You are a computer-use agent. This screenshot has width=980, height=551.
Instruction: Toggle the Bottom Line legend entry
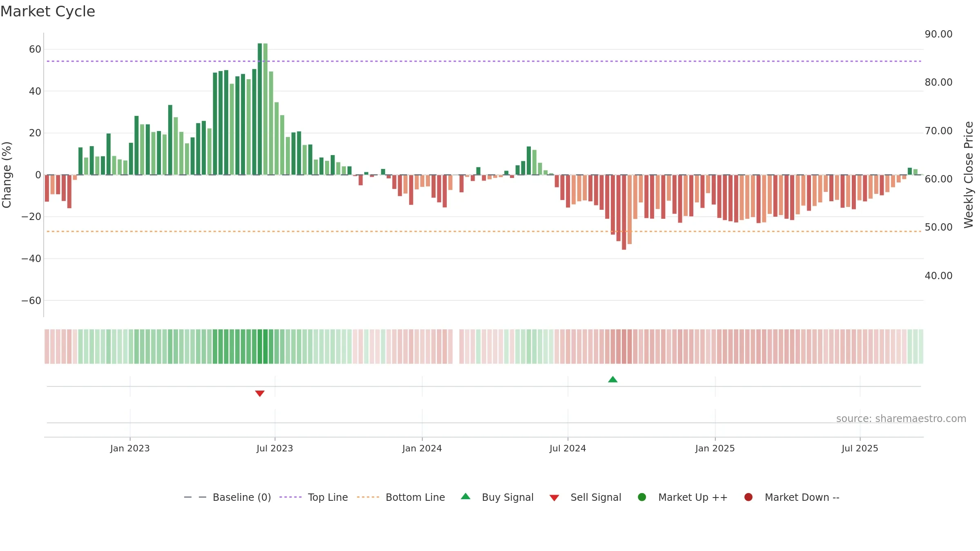click(401, 497)
